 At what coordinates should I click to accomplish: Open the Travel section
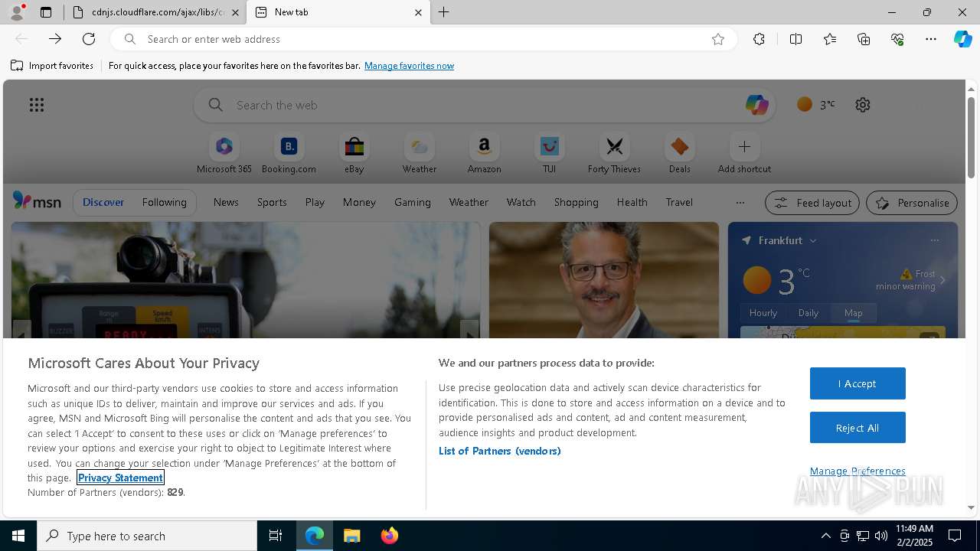tap(679, 203)
